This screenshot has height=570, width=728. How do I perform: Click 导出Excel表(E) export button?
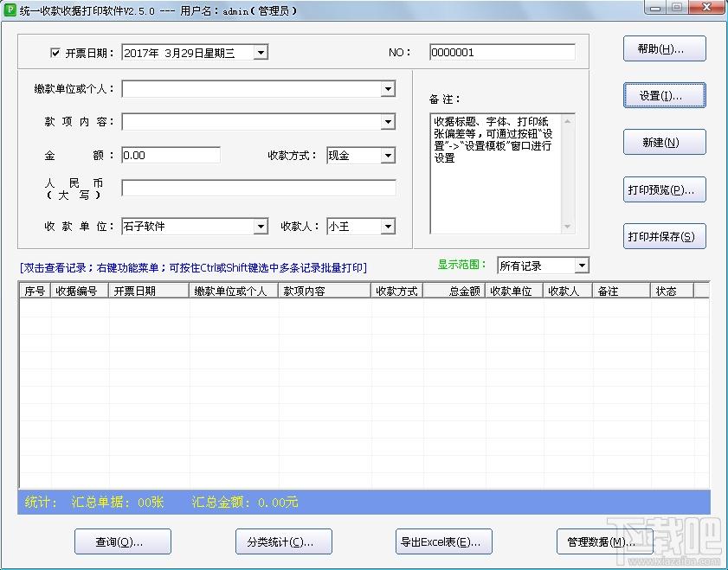tap(444, 541)
